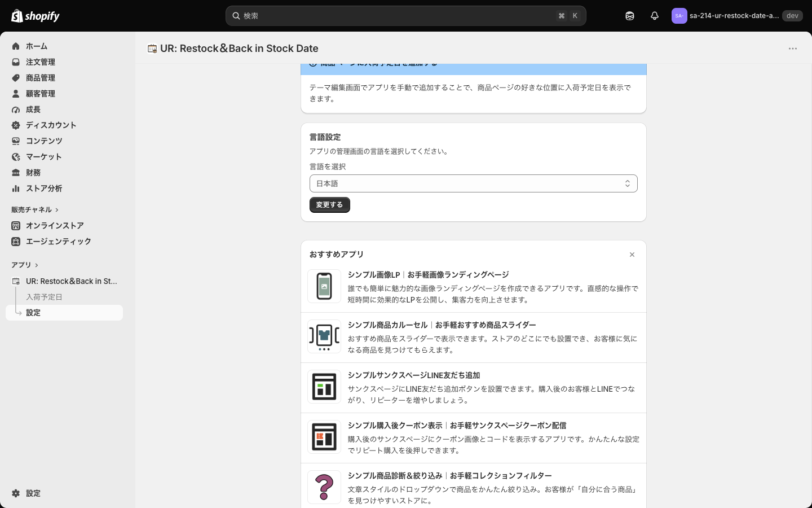Viewport: 812px width, 508px height.
Task: Open the Sidekick assistant icon
Action: pos(630,16)
